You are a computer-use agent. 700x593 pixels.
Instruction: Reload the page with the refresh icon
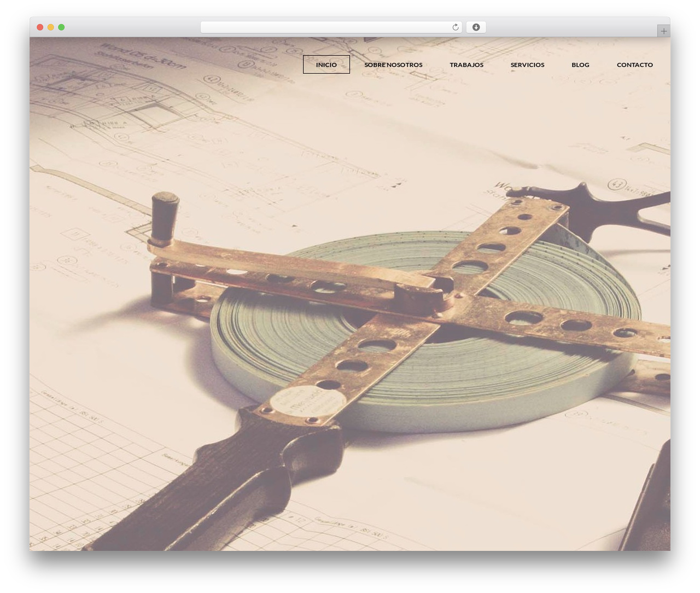pyautogui.click(x=455, y=27)
